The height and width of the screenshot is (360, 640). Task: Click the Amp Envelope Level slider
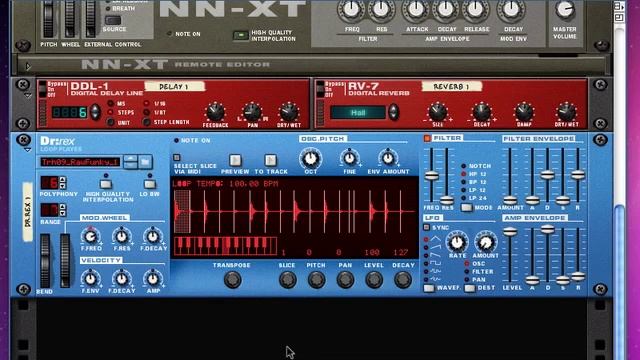point(510,232)
